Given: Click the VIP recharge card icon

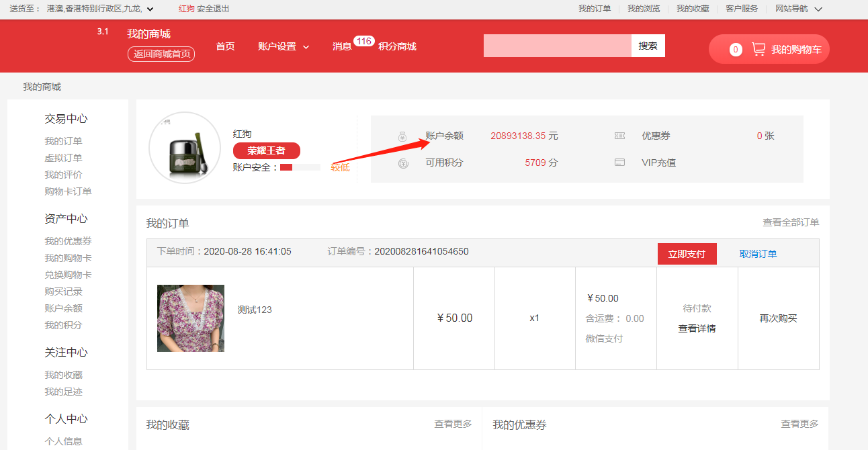Looking at the screenshot, I should point(619,163).
